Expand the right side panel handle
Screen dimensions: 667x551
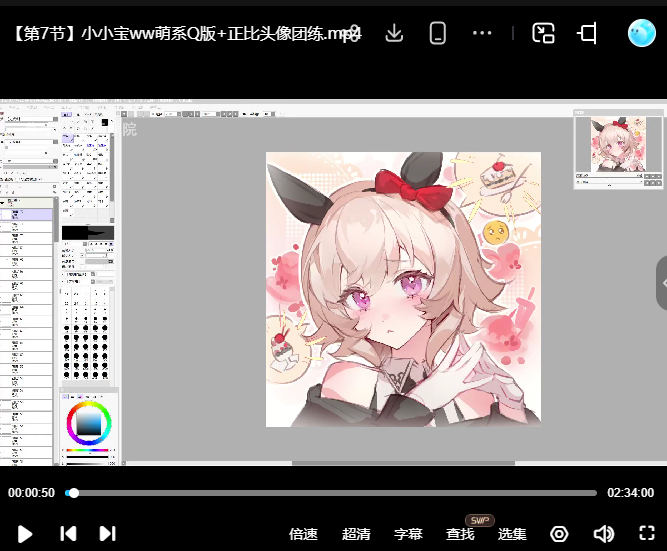pos(662,283)
